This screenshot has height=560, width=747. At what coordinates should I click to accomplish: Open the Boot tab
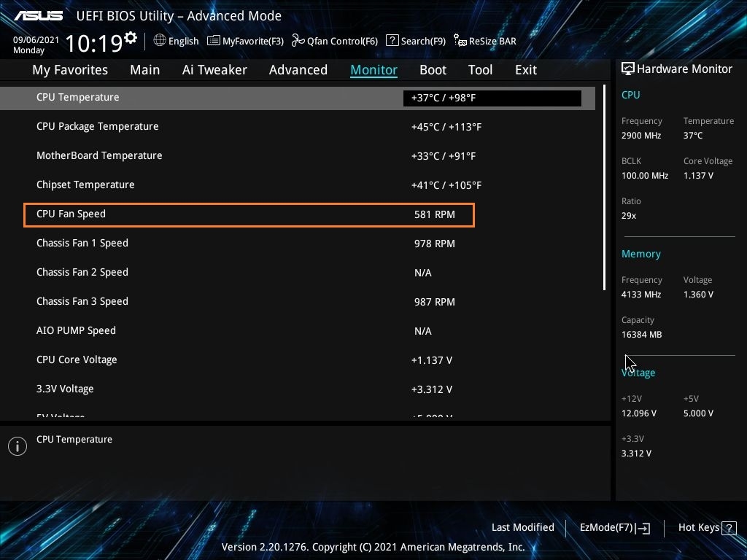tap(433, 70)
